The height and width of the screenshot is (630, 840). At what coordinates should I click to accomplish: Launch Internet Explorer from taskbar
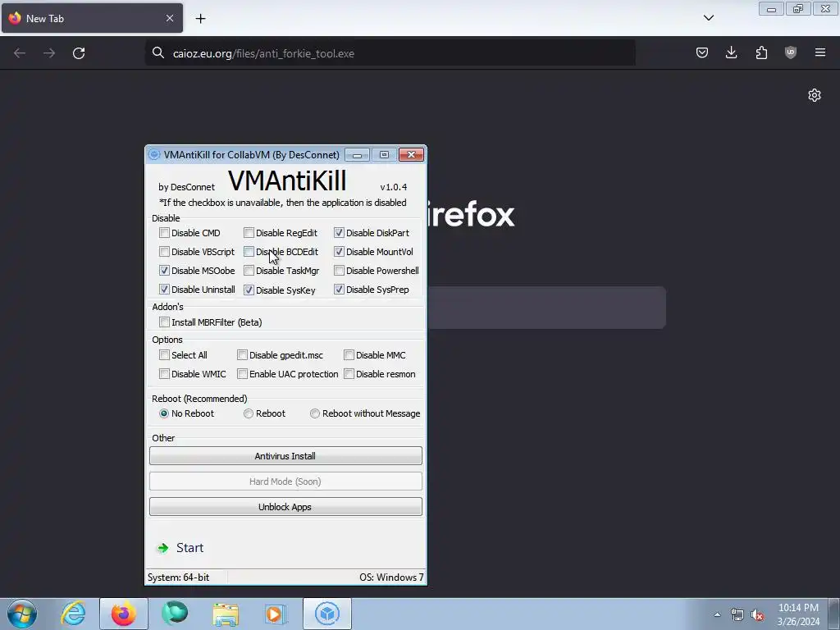(x=73, y=614)
